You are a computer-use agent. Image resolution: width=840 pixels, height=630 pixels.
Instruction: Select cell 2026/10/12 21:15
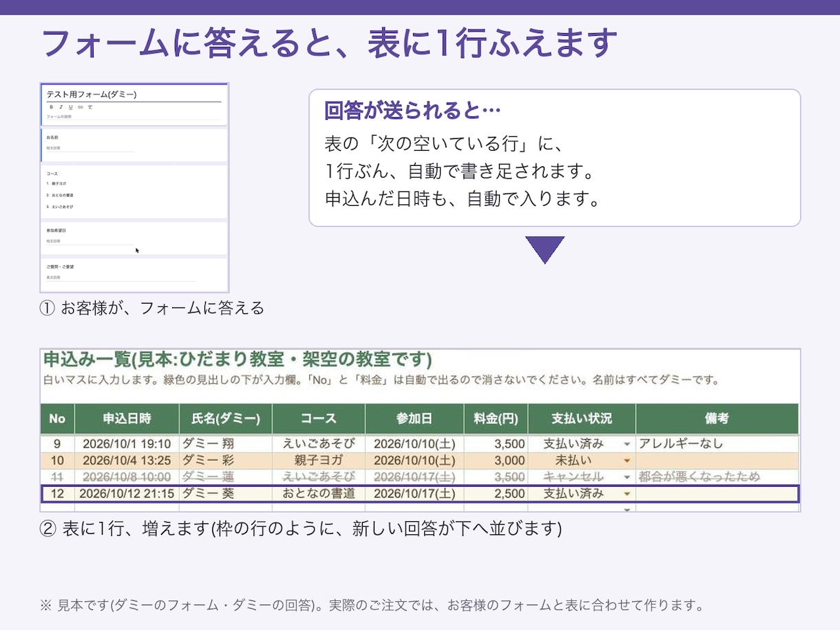point(127,494)
